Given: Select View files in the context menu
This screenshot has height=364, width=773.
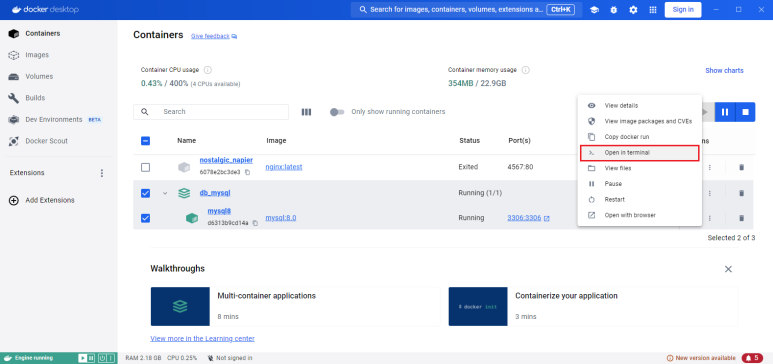Looking at the screenshot, I should coord(640,168).
